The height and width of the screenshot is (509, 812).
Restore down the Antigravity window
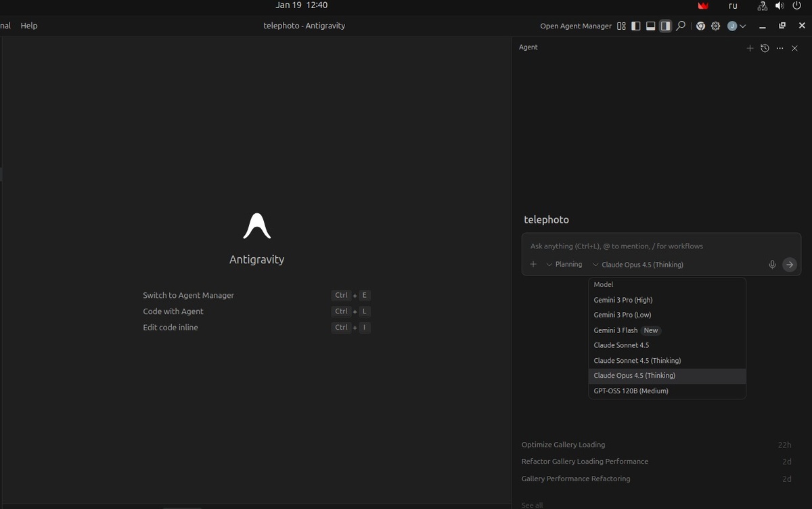coord(782,26)
